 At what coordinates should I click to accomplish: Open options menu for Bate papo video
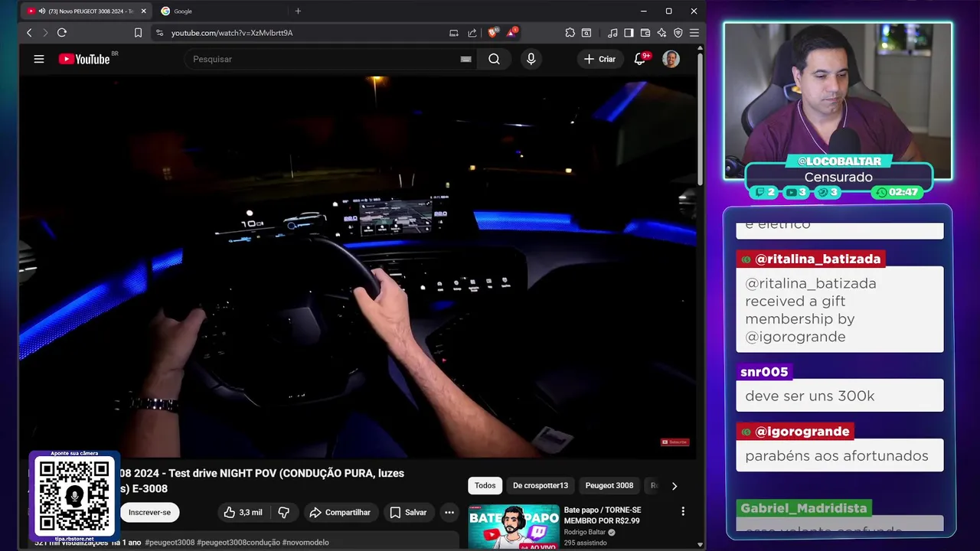point(683,511)
